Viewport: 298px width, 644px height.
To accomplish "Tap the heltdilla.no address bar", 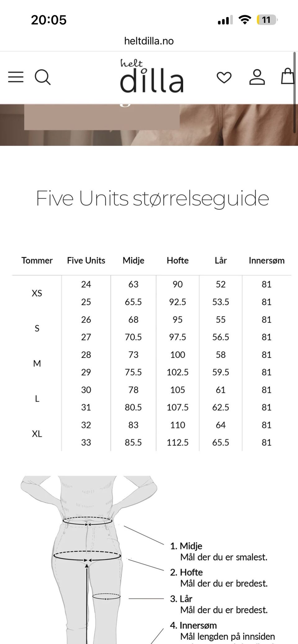I will pyautogui.click(x=149, y=41).
